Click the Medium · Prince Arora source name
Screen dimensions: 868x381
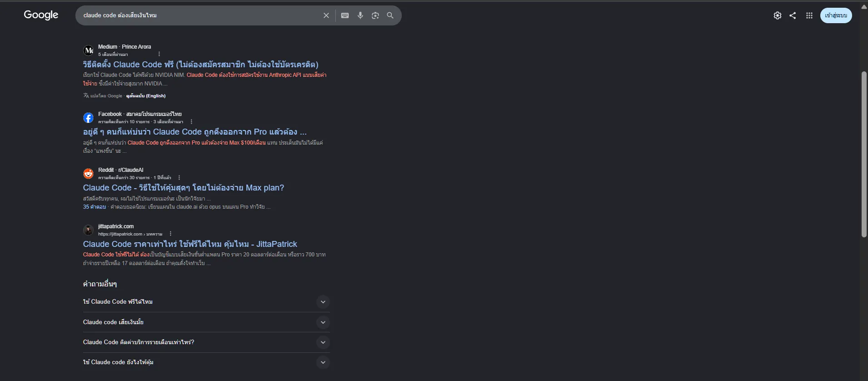pos(125,47)
